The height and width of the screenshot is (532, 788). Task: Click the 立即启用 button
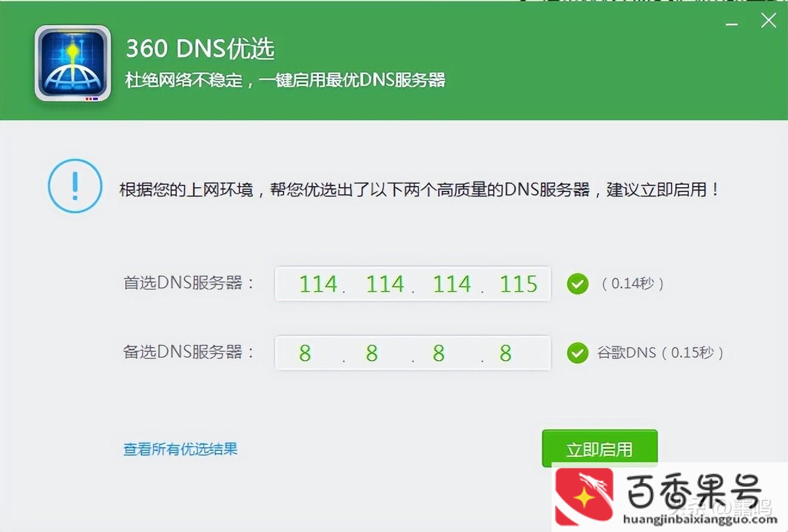click(x=599, y=449)
